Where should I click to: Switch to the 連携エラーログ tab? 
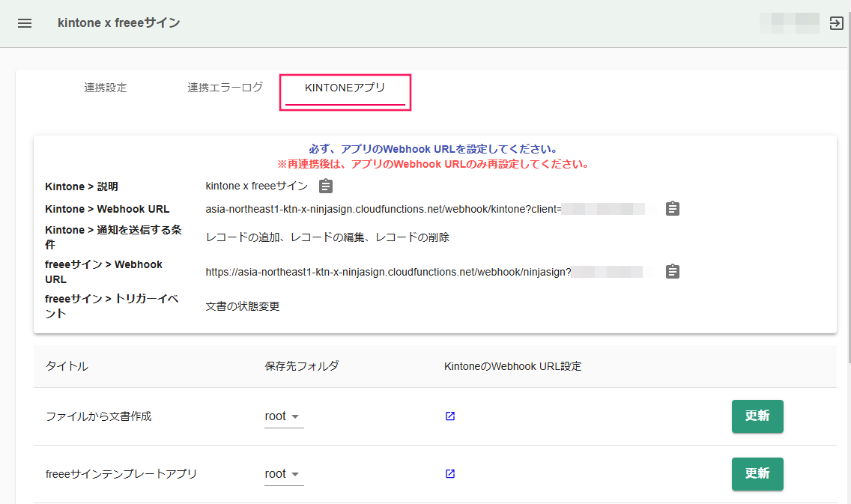coord(225,88)
